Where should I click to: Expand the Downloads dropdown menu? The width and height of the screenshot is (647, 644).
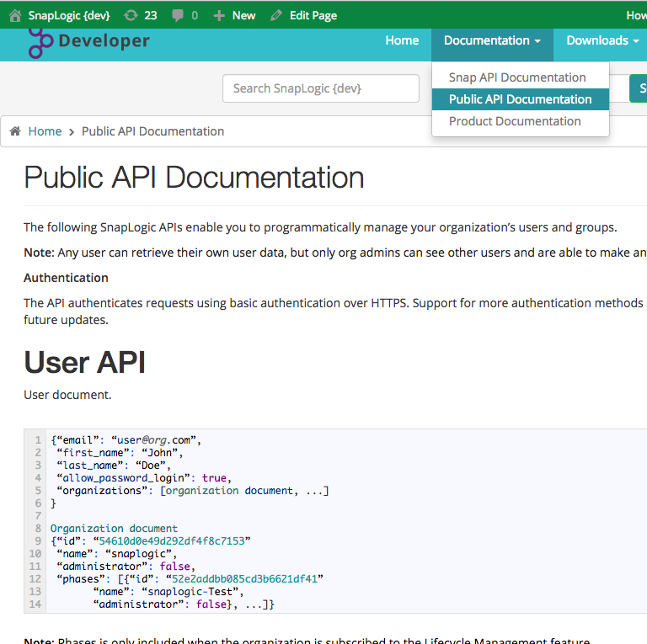[x=602, y=40]
